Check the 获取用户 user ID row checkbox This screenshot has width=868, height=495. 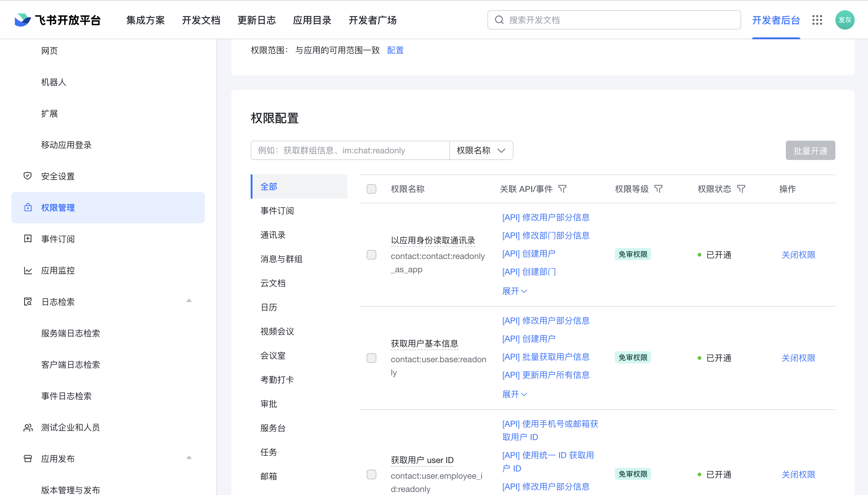[x=371, y=474]
